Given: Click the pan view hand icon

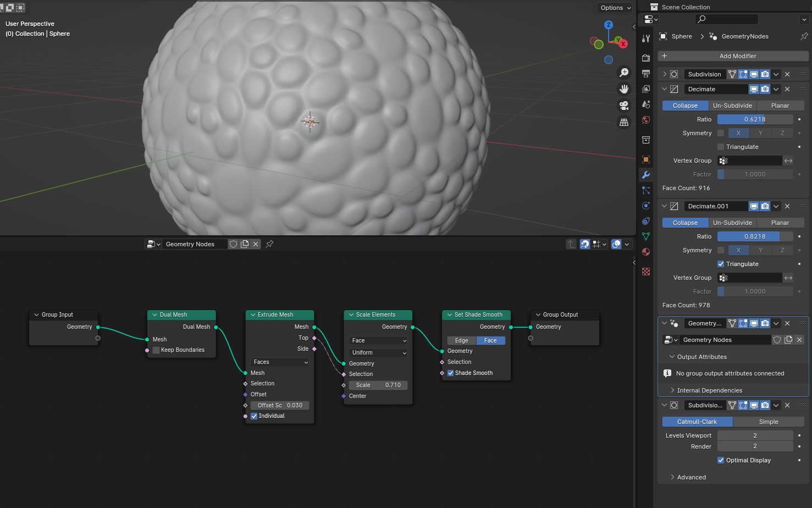Looking at the screenshot, I should click(624, 89).
